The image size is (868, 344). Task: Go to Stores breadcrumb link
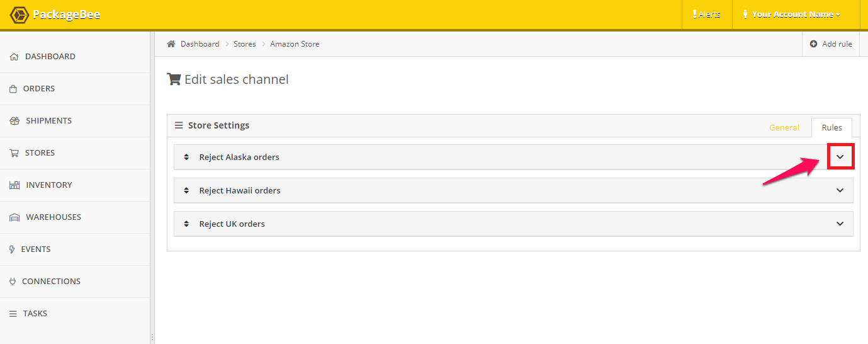point(245,44)
